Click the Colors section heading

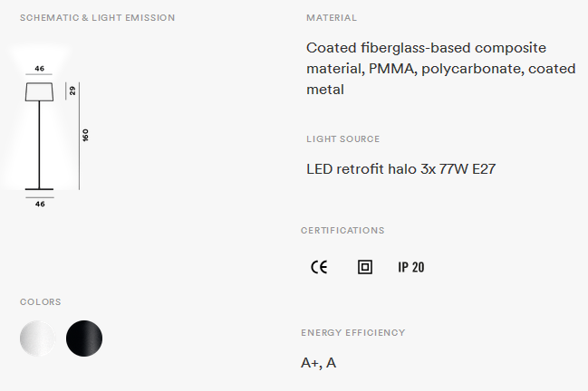[x=41, y=302]
